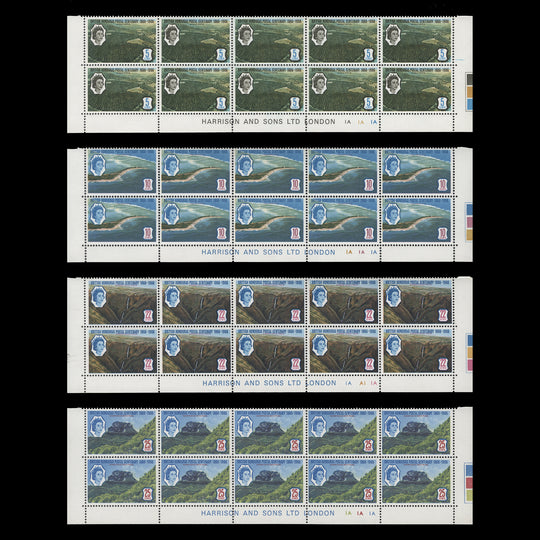
Task: Choose the pink colour check on the 22c block margin
Action: tap(469, 365)
